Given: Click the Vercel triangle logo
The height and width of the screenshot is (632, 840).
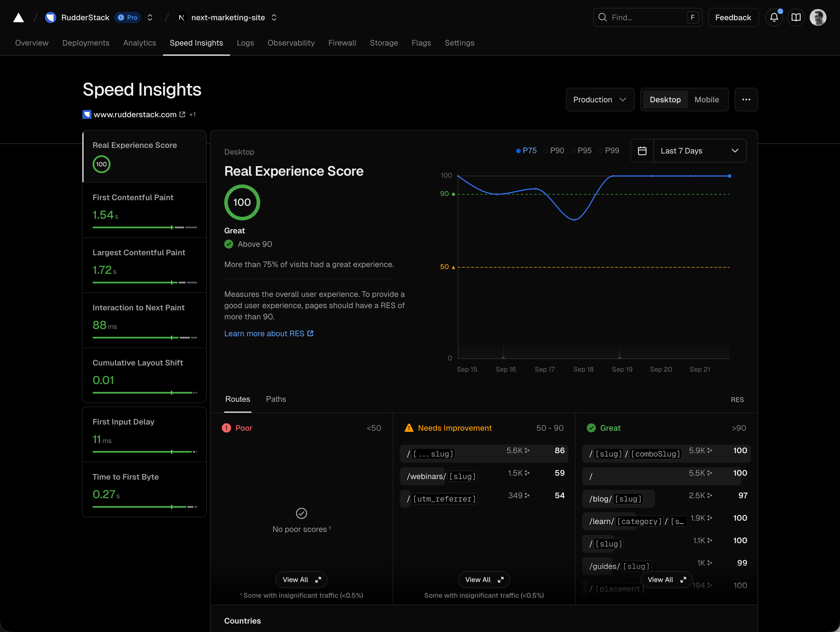Looking at the screenshot, I should 18,17.
